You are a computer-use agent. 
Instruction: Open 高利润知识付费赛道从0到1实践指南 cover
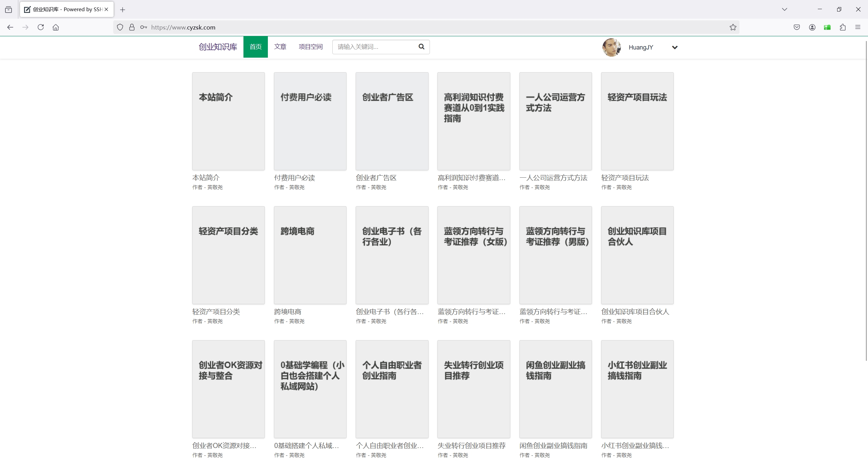pos(474,121)
